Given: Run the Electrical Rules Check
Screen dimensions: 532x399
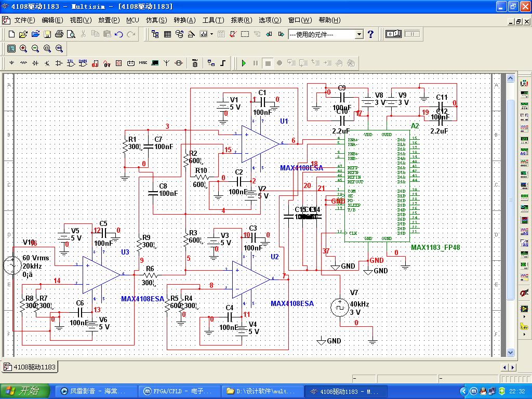Looking at the screenshot, I should point(233,34).
